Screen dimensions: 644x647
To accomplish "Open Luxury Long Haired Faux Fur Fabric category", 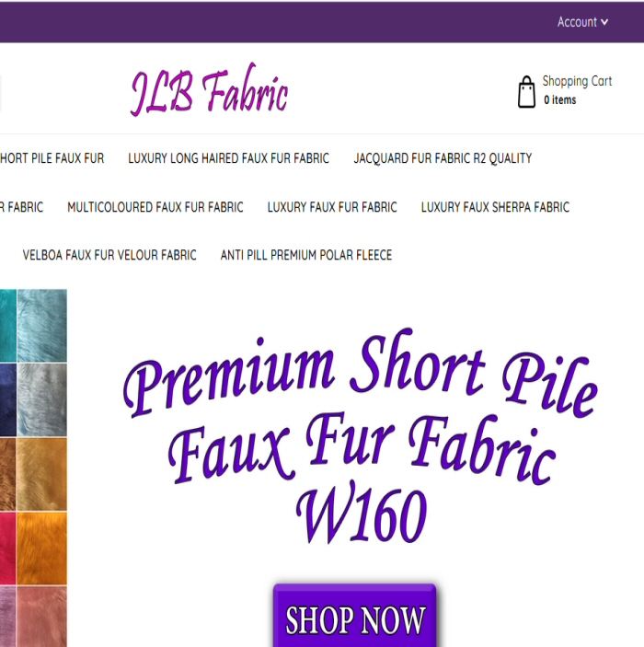I will tap(228, 158).
